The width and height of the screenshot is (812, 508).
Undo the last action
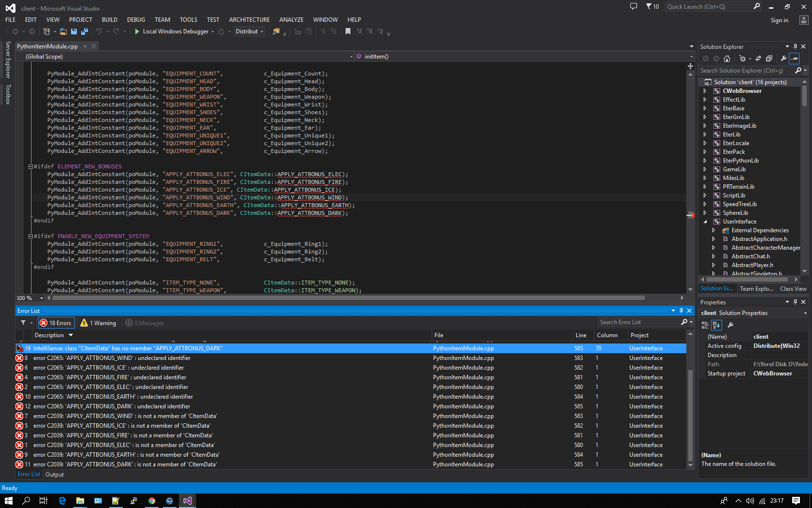coord(99,31)
